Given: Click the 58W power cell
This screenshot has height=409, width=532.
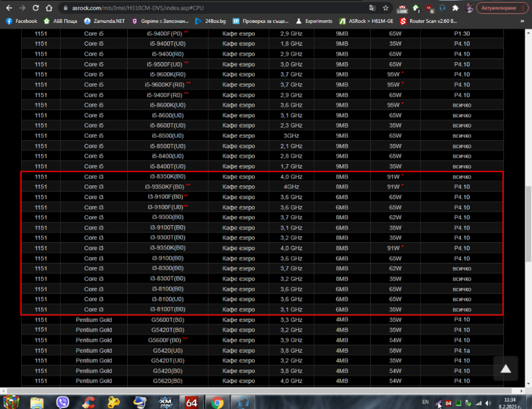Looking at the screenshot, I should [x=395, y=350].
